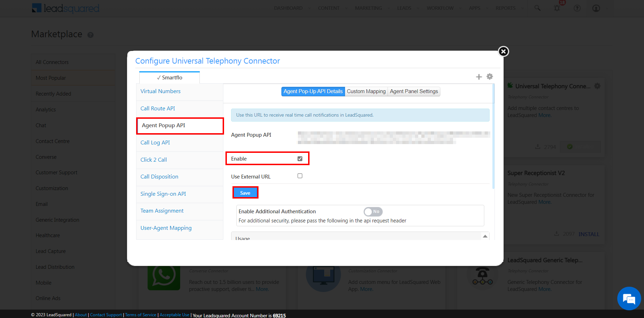The height and width of the screenshot is (318, 644).
Task: Switch to Agent Panel Settings tab
Action: [x=414, y=91]
